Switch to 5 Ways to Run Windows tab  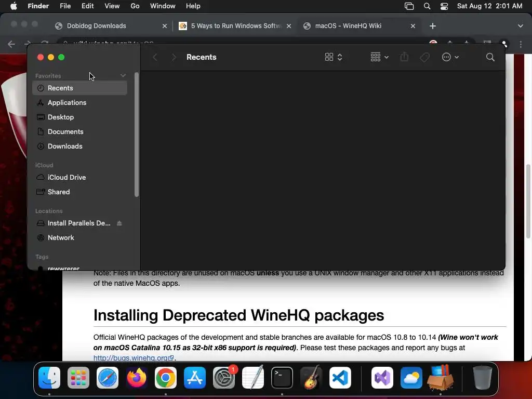click(235, 26)
